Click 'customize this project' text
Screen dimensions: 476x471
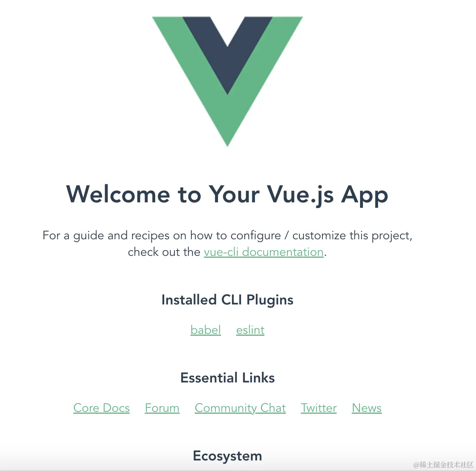(352, 236)
